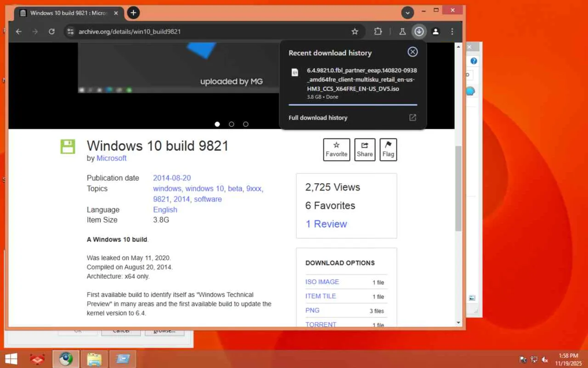This screenshot has height=368, width=588.
Task: Open the 'beta' topic link
Action: (235, 189)
